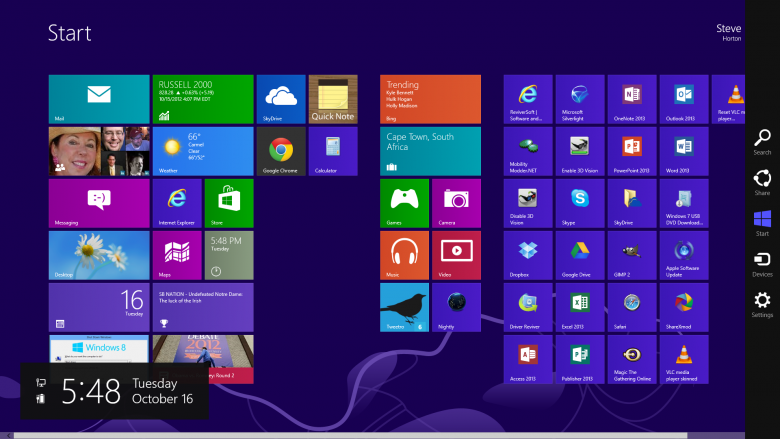Open the Mail live tile
Image resolution: width=780 pixels, height=439 pixels.
pyautogui.click(x=98, y=99)
